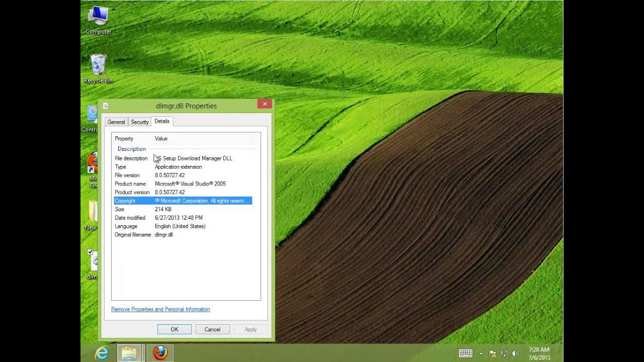This screenshot has height=362, width=644.
Task: Open Remove Properties and Personal Information link
Action: coord(160,309)
